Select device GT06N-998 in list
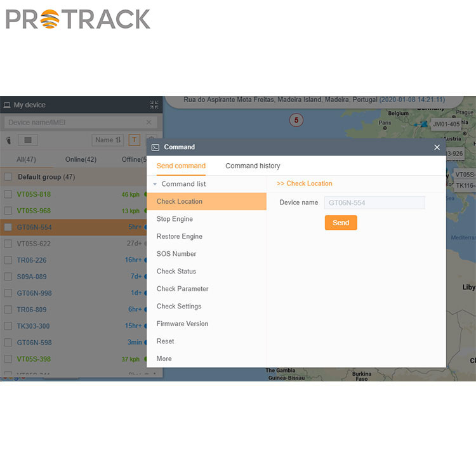 pos(34,293)
